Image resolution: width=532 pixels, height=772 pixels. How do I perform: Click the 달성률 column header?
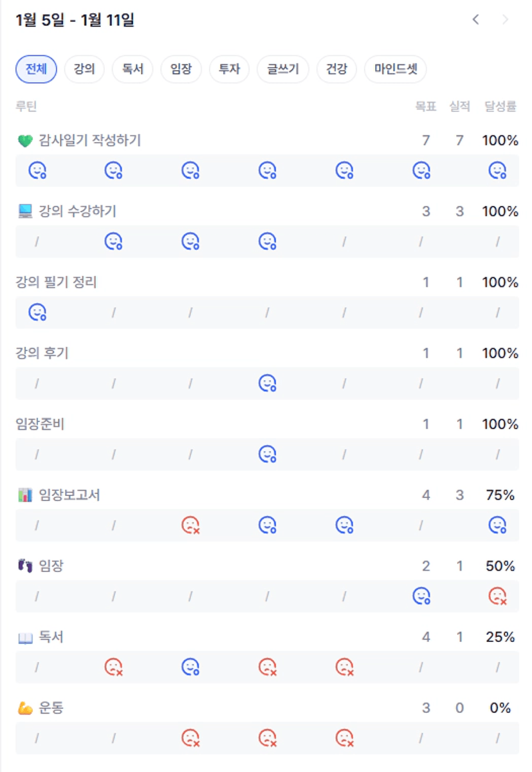500,107
